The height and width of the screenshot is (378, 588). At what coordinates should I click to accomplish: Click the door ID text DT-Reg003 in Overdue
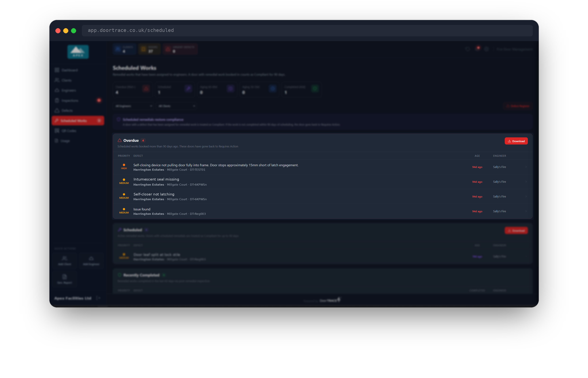click(x=198, y=214)
